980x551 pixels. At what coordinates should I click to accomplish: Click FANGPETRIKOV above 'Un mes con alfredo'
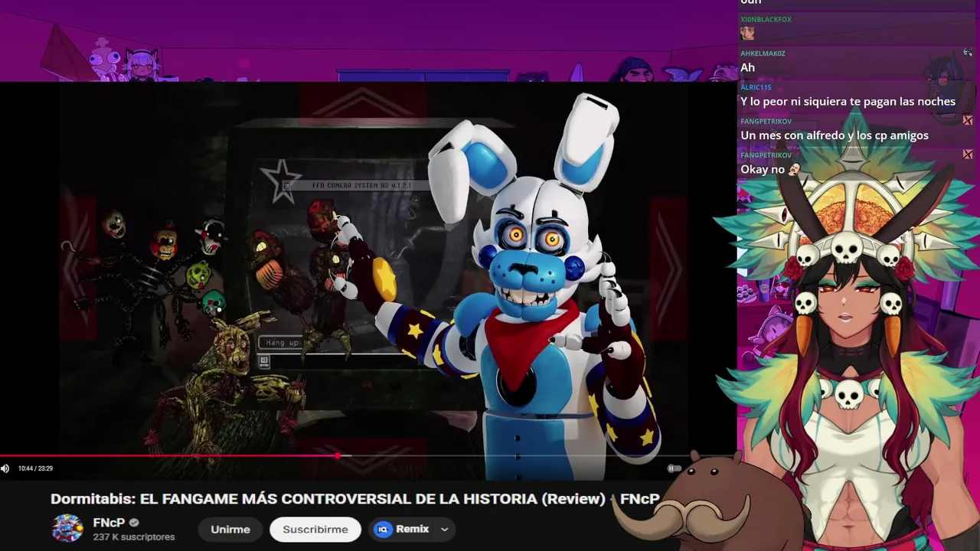coord(766,121)
